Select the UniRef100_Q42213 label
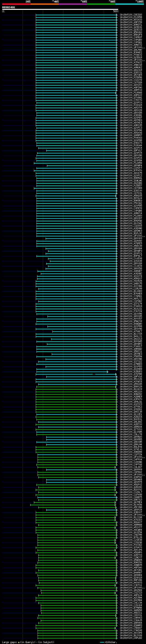146x644 pixels. (x=131, y=339)
